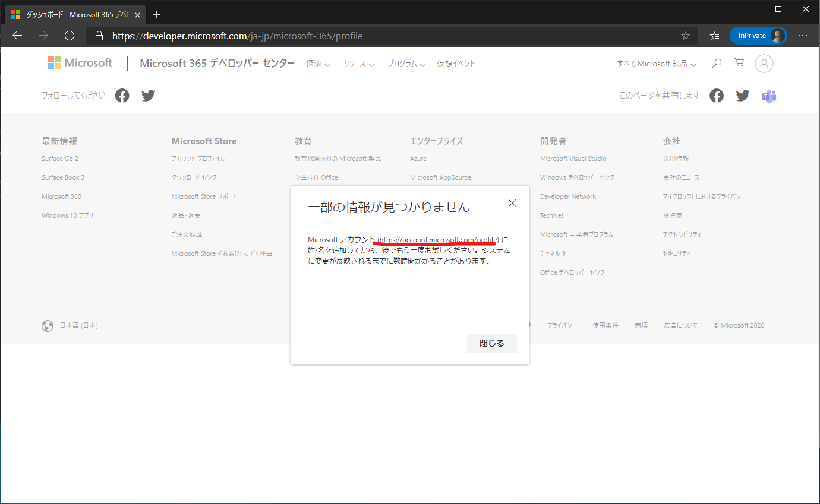Reload the page with the refresh icon

click(70, 36)
